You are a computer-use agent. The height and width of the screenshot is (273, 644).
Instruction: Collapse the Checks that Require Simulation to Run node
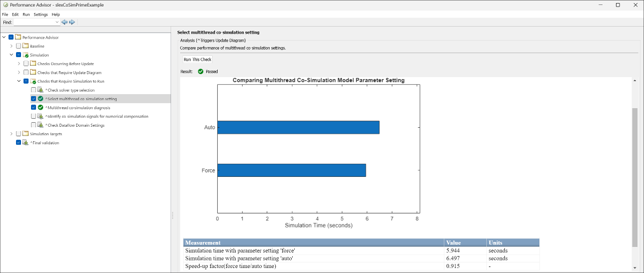point(19,81)
